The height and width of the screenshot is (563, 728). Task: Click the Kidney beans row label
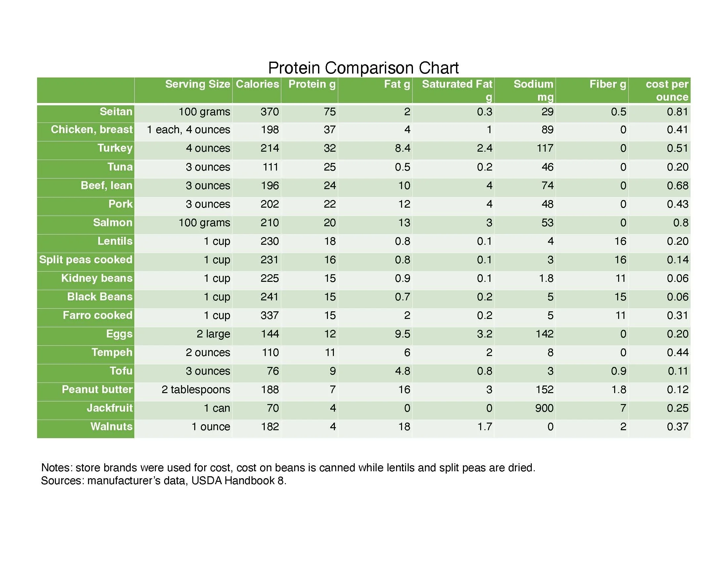coord(97,278)
